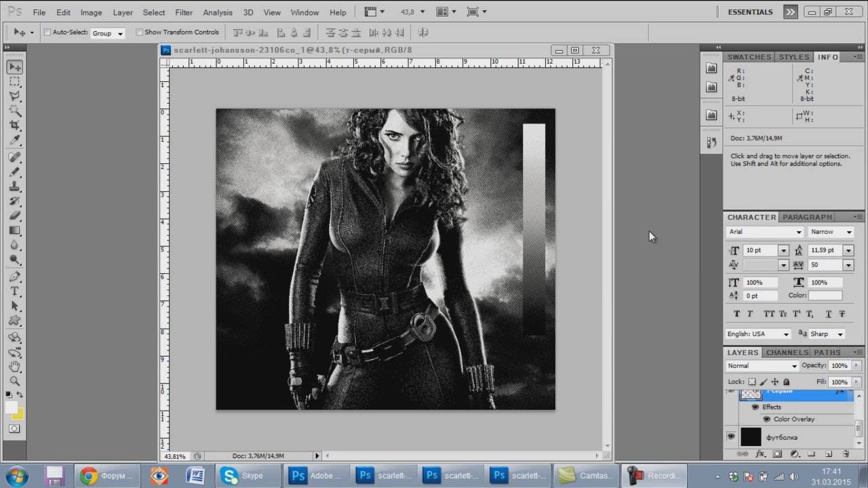Viewport: 868px width, 488px height.
Task: Open the English: USA language dropdown
Action: pos(758,334)
